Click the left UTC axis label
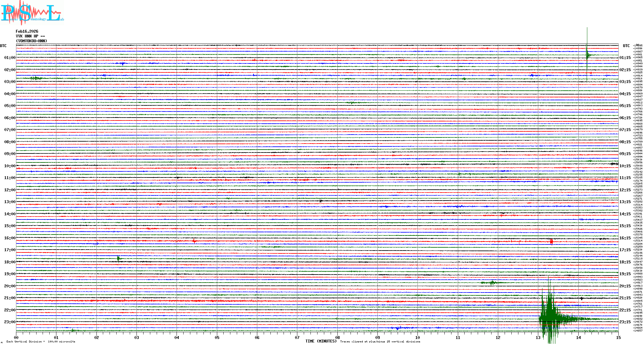644x346 pixels. point(3,46)
